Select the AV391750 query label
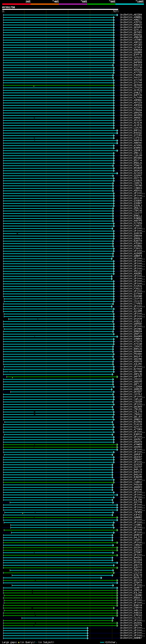146x644 pixels. click(8, 8)
